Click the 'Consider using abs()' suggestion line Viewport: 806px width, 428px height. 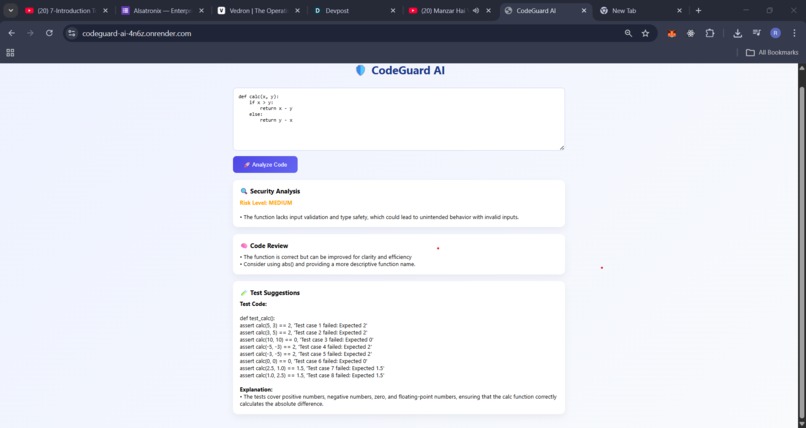click(327, 264)
